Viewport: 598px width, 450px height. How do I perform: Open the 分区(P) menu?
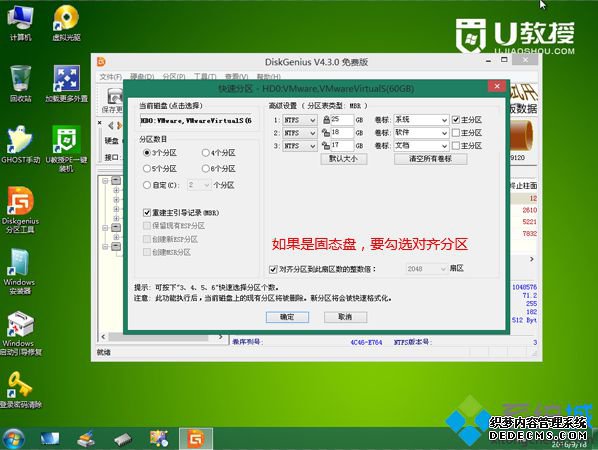tap(174, 77)
